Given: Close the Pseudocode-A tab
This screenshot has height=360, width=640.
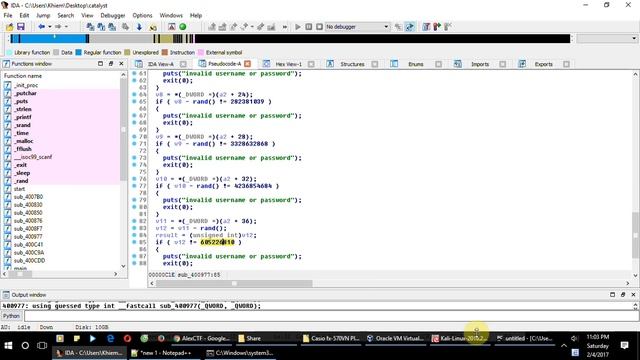Looking at the screenshot, I should pyautogui.click(x=247, y=64).
